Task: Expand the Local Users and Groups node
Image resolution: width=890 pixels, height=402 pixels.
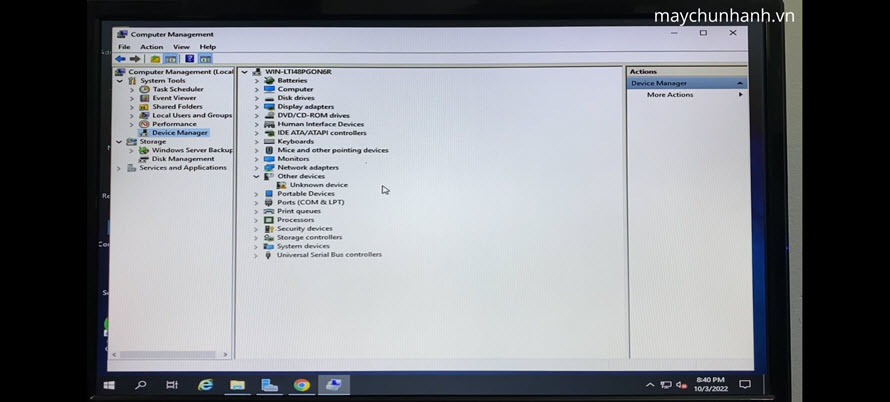Action: pos(132,116)
